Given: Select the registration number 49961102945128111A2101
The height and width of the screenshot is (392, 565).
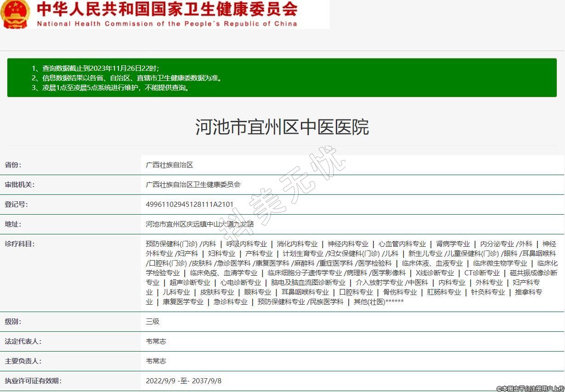Looking at the screenshot, I should (190, 205).
